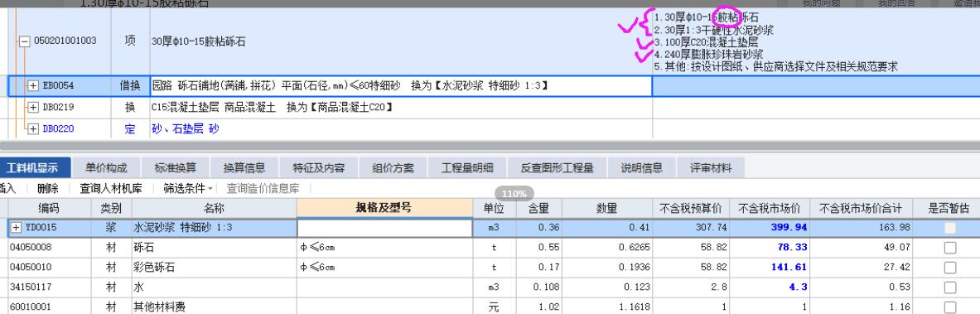
Task: Click the 规格及型号 column header
Action: [384, 208]
